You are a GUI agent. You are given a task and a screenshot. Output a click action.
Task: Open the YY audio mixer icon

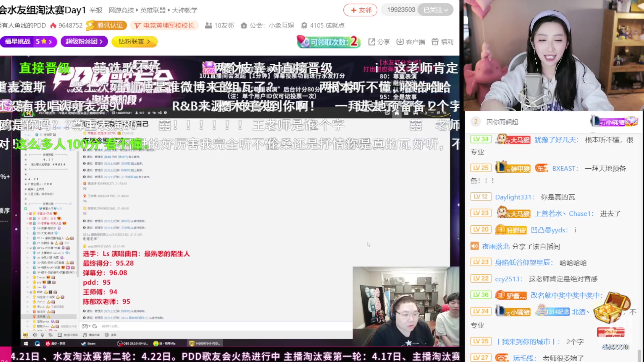[51, 335]
